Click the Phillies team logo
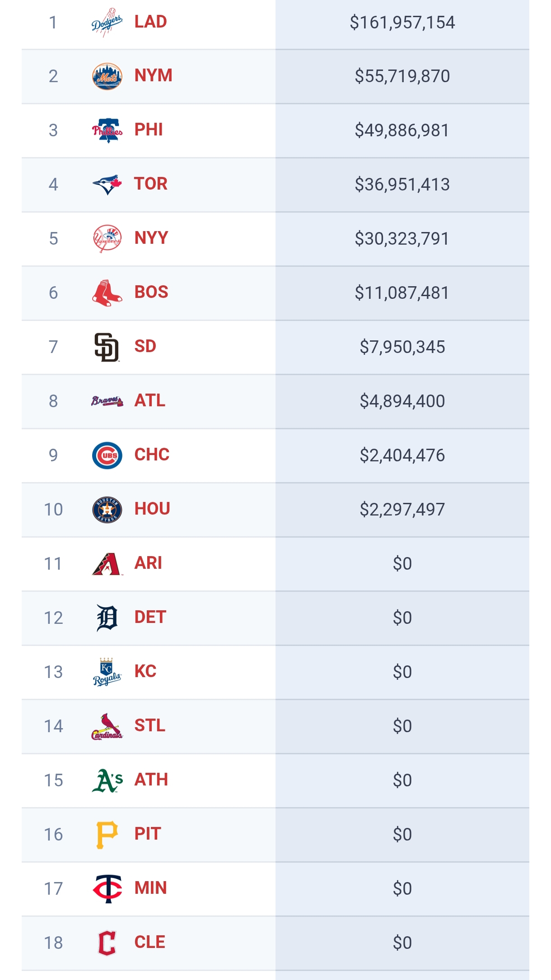Viewport: 551px width, 980px height. click(107, 130)
